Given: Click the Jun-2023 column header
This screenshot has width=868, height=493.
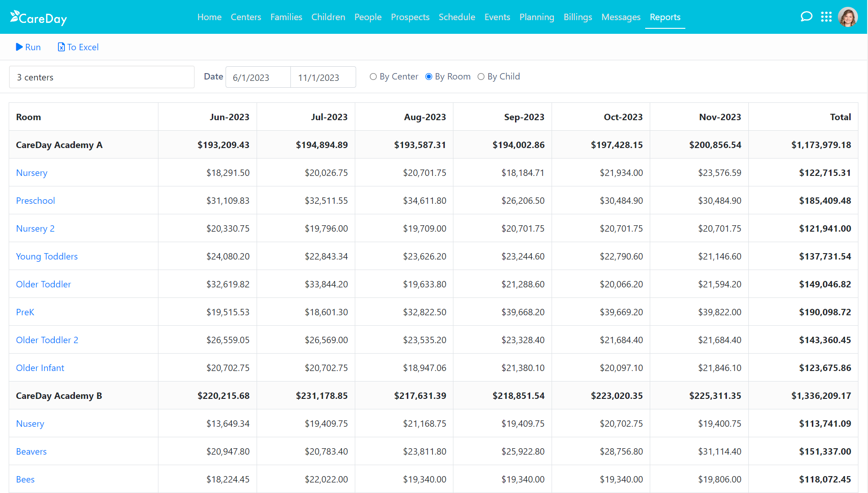Looking at the screenshot, I should click(x=230, y=117).
